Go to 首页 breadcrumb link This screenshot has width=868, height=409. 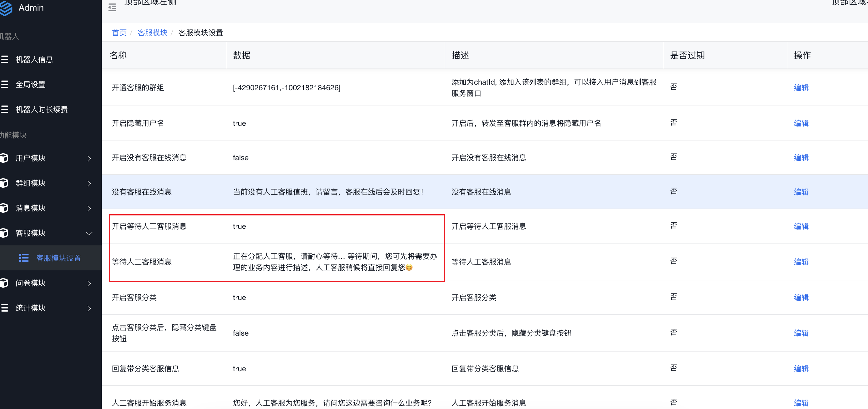119,33
